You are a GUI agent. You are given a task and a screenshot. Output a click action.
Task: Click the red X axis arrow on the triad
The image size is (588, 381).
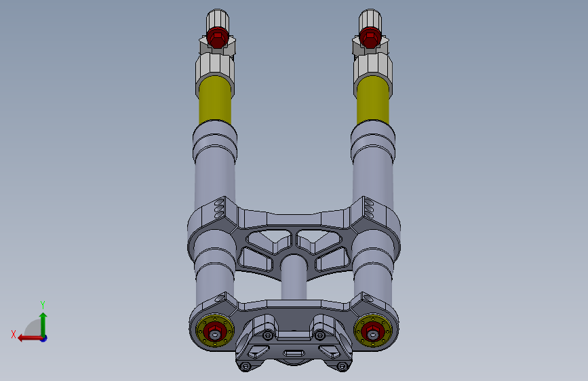(x=29, y=338)
